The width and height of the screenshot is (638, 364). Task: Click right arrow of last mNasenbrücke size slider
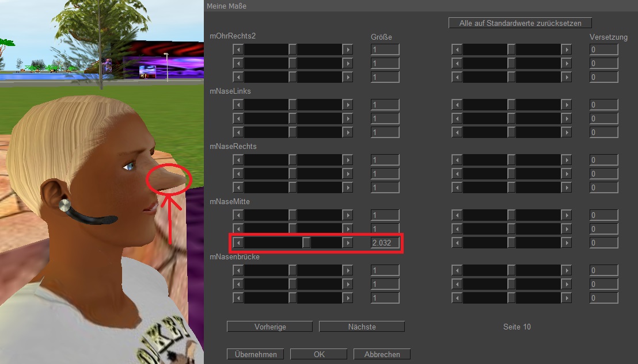click(x=347, y=298)
